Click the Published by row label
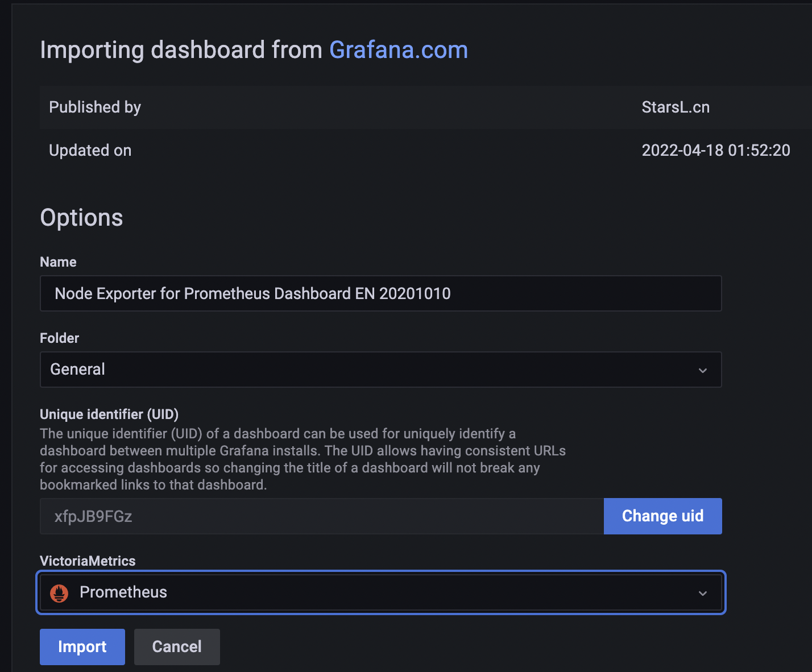The width and height of the screenshot is (812, 672). [95, 107]
